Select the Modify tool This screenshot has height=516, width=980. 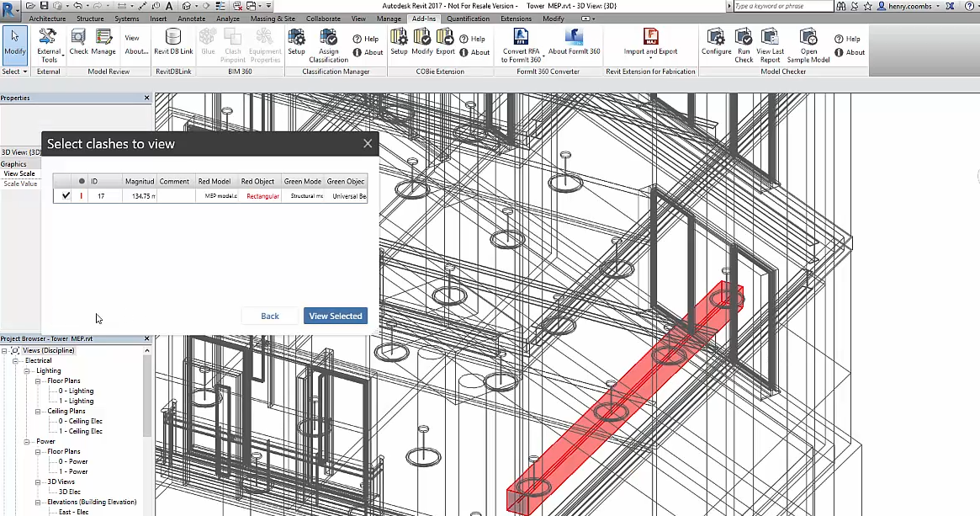tap(14, 45)
